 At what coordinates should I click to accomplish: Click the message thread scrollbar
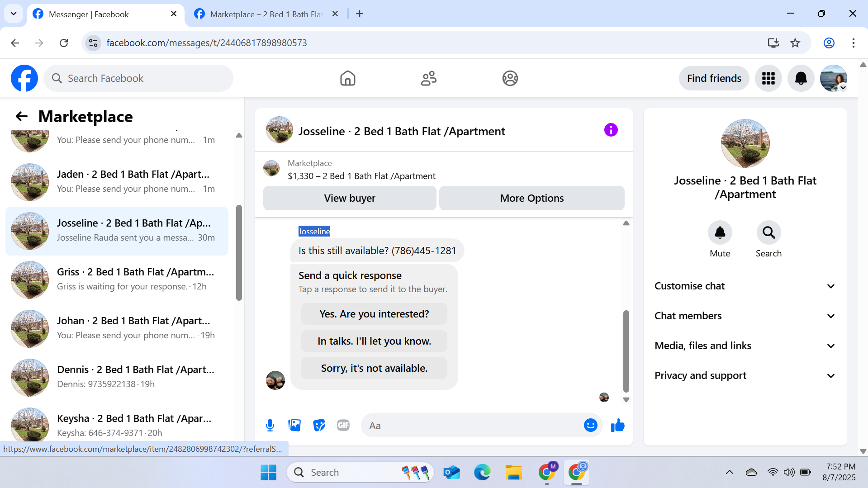point(626,351)
